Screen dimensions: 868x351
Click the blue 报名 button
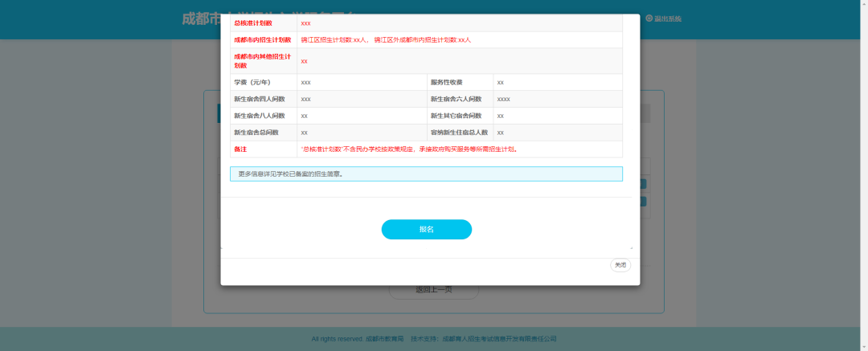pos(426,230)
